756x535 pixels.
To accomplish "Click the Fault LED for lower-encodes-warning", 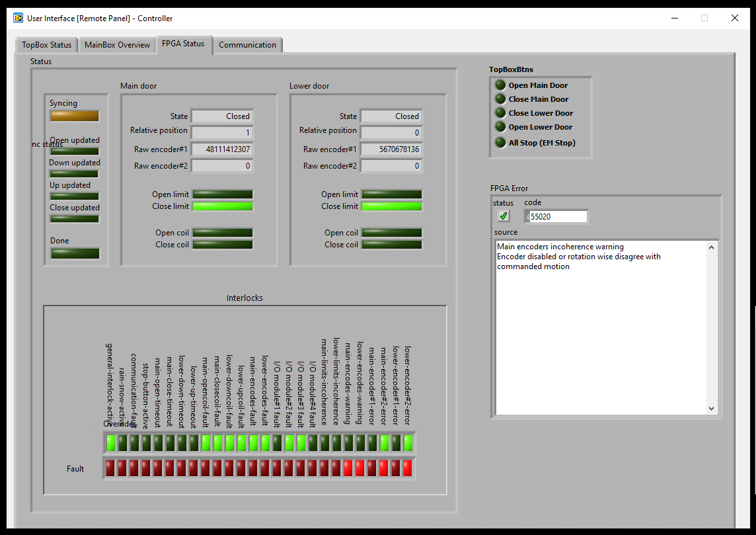I will (360, 468).
